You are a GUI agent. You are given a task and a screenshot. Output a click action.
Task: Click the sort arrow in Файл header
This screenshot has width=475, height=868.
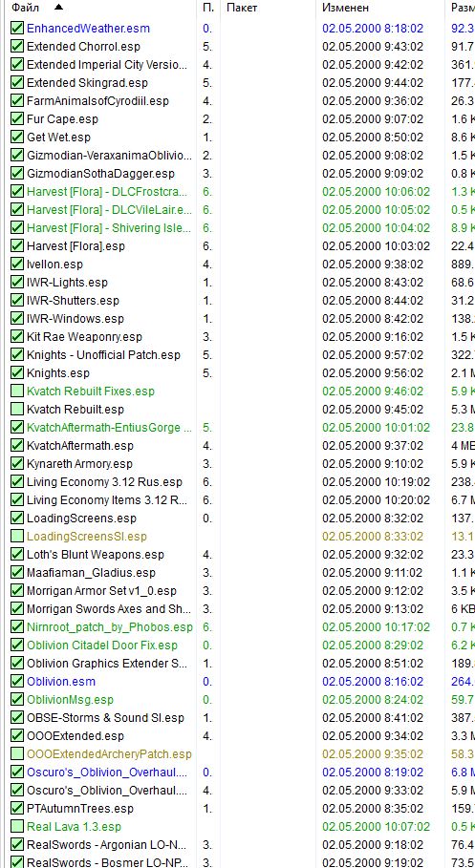58,8
